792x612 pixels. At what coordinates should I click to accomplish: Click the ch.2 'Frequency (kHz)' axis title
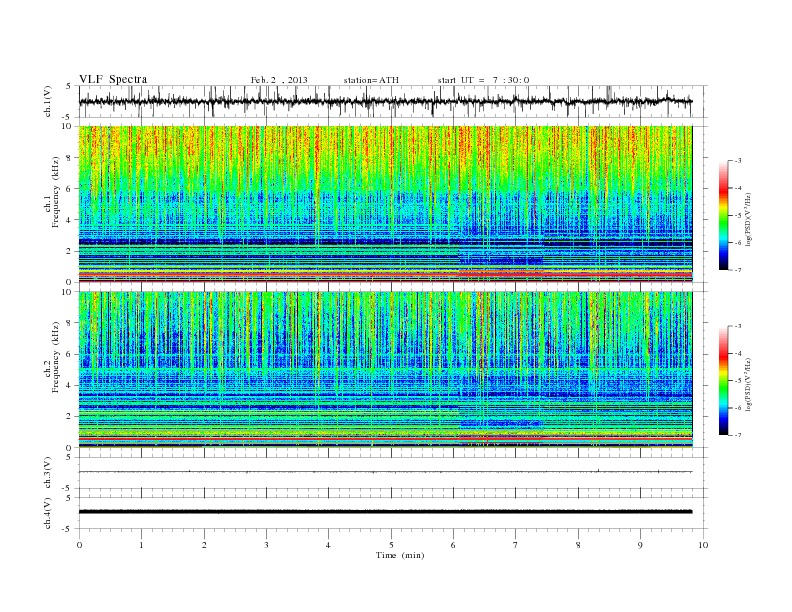point(56,356)
